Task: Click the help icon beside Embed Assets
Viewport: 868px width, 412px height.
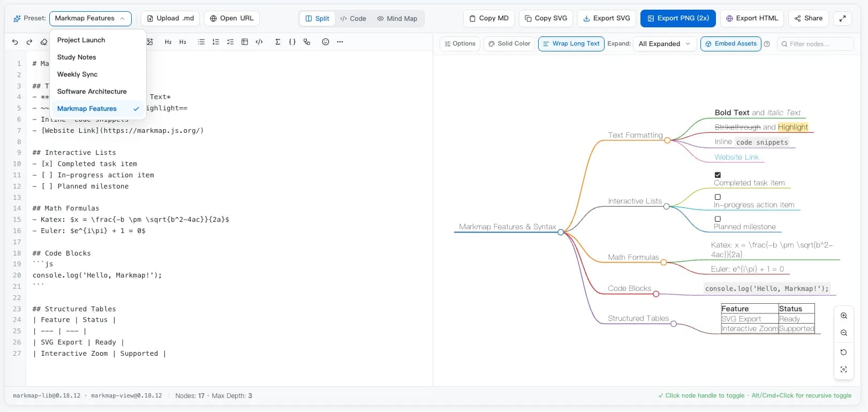Action: click(767, 44)
